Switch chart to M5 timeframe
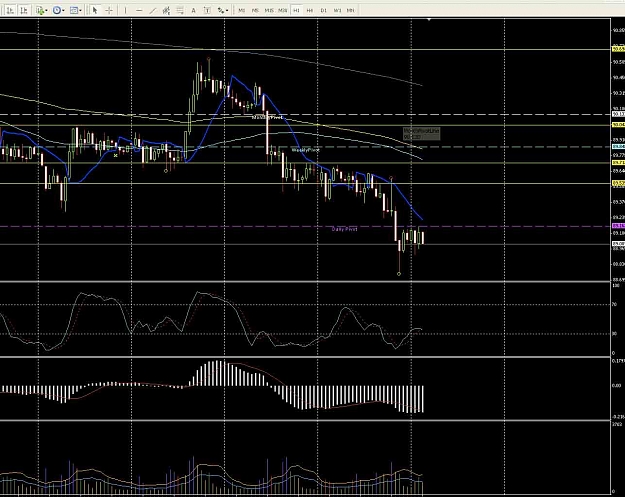The height and width of the screenshot is (497, 625). click(x=255, y=10)
